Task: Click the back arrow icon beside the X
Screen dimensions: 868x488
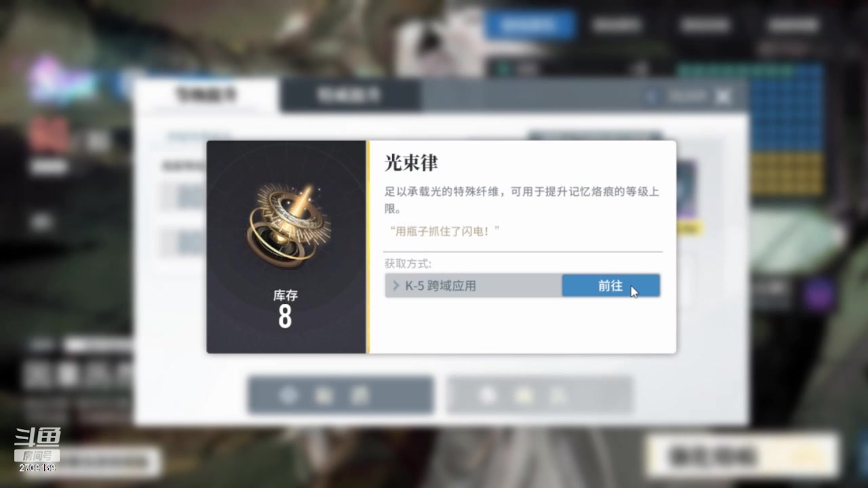Action: [x=652, y=97]
